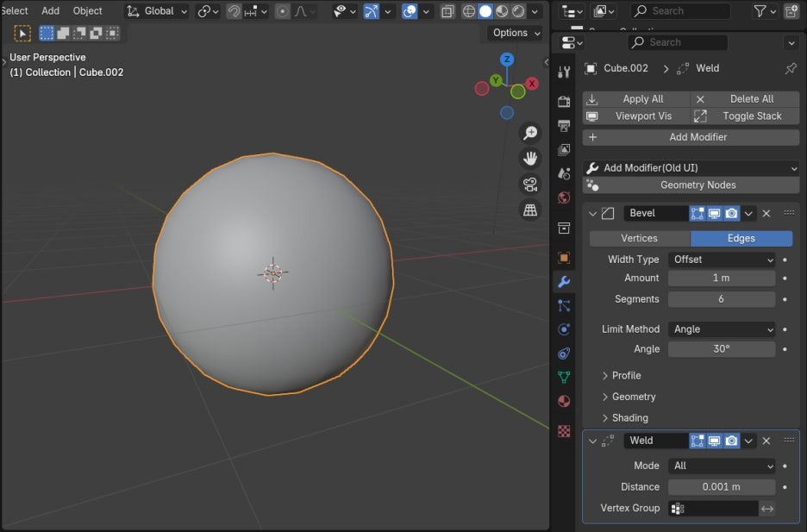Image resolution: width=807 pixels, height=532 pixels.
Task: Click the viewport zoom magnifier icon
Action: tap(530, 134)
